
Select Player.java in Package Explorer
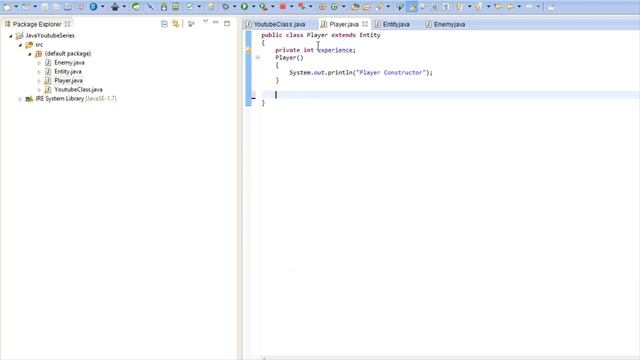click(68, 80)
